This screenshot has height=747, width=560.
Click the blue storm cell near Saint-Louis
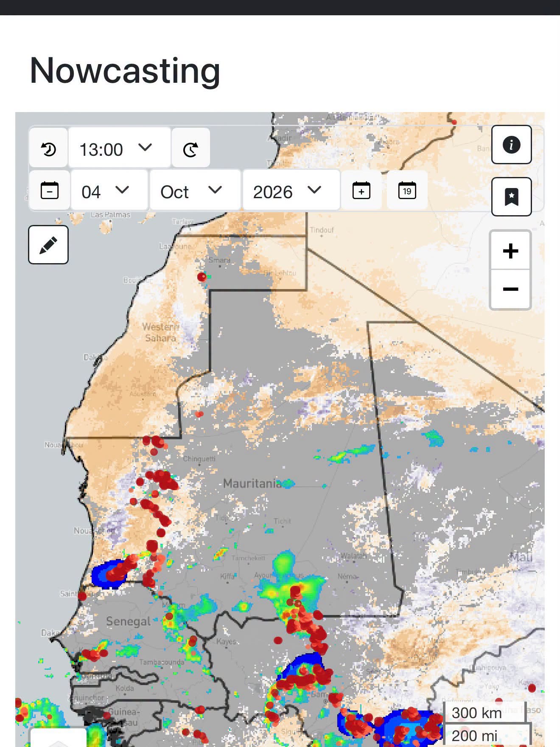pyautogui.click(x=106, y=574)
